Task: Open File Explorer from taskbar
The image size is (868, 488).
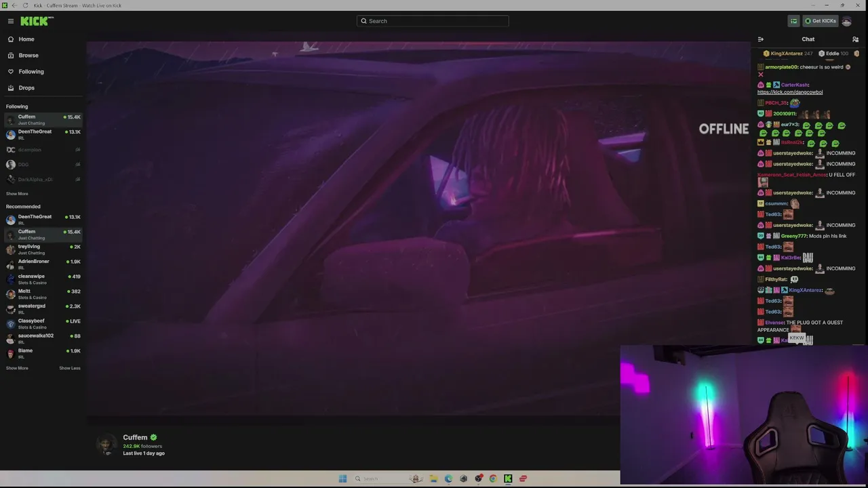Action: tap(433, 479)
